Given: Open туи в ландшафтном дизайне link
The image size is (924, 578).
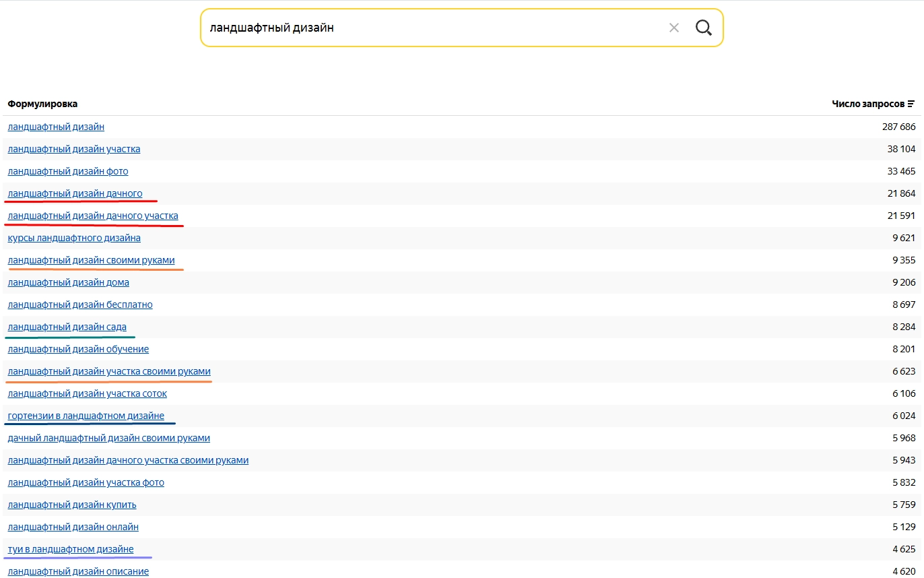Looking at the screenshot, I should coord(71,549).
